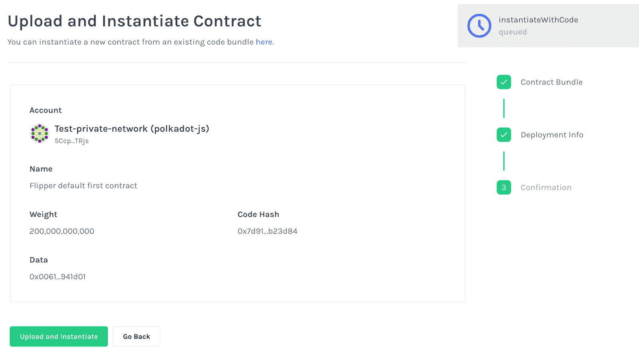639x364 pixels.
Task: Select the Test-private-network account identicon
Action: (x=40, y=133)
